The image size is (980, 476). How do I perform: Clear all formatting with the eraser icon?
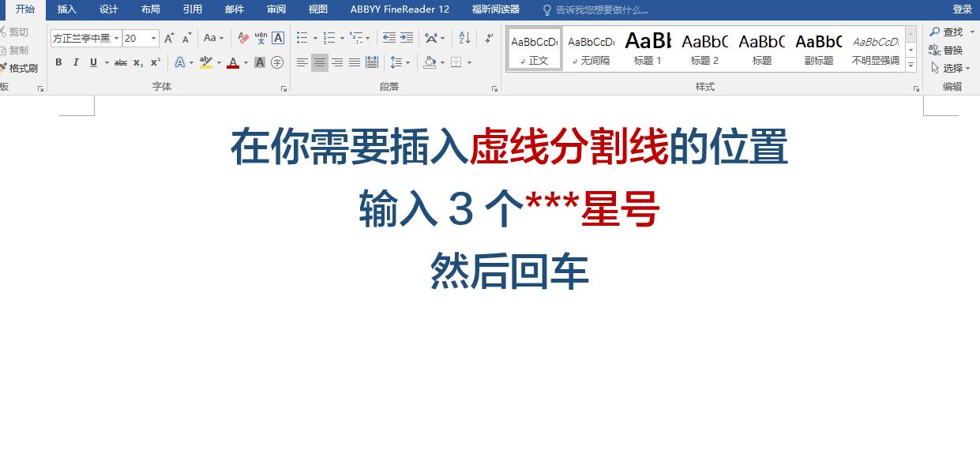[x=242, y=37]
